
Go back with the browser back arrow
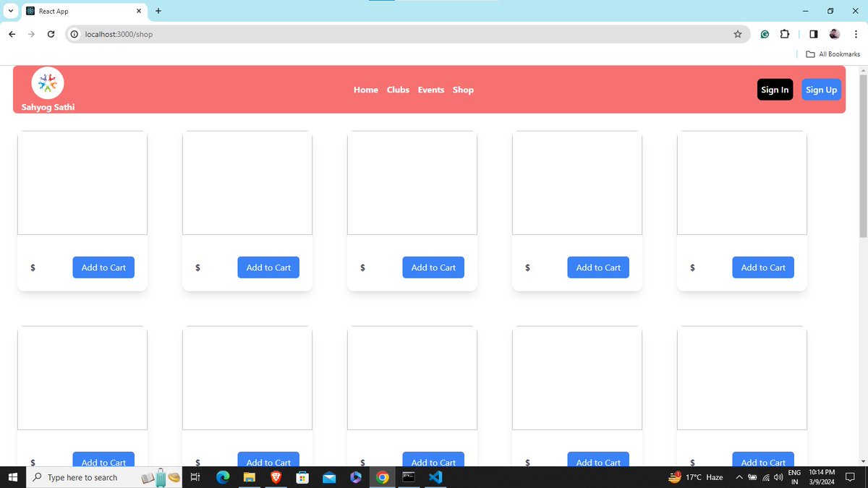12,34
